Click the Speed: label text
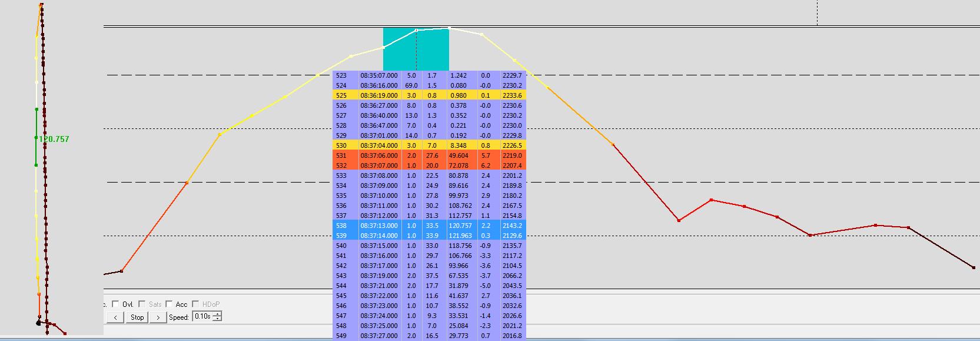The image size is (980, 341). (x=179, y=317)
